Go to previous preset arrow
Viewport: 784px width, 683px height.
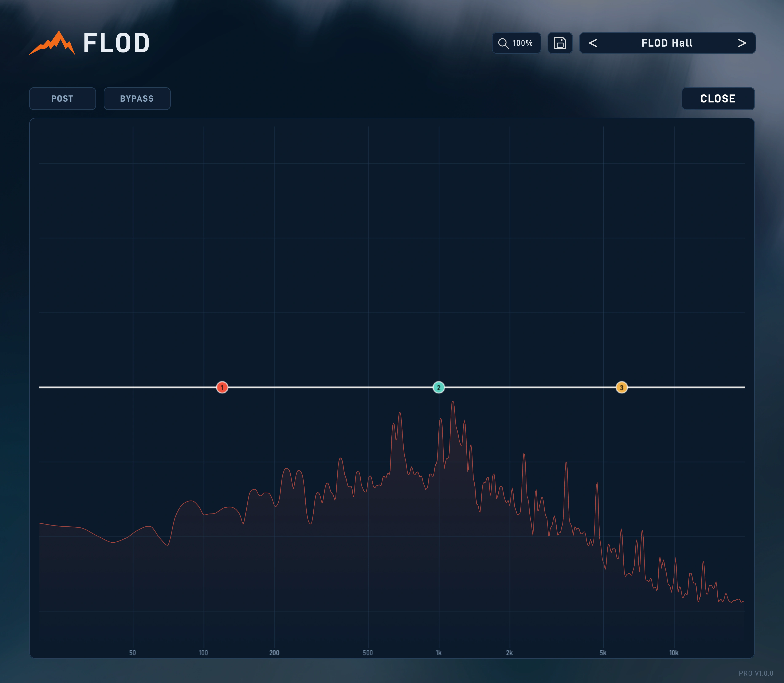[x=593, y=43]
